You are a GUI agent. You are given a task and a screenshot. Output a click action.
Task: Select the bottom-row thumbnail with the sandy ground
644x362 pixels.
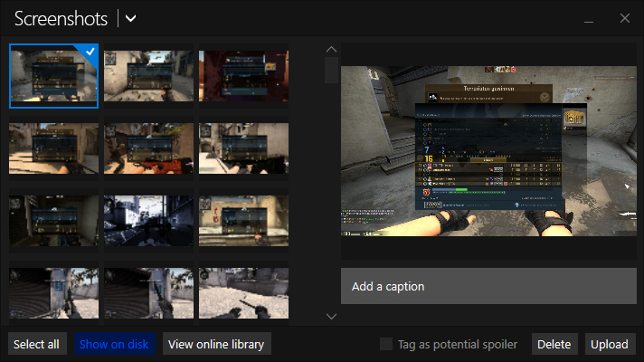tap(243, 293)
